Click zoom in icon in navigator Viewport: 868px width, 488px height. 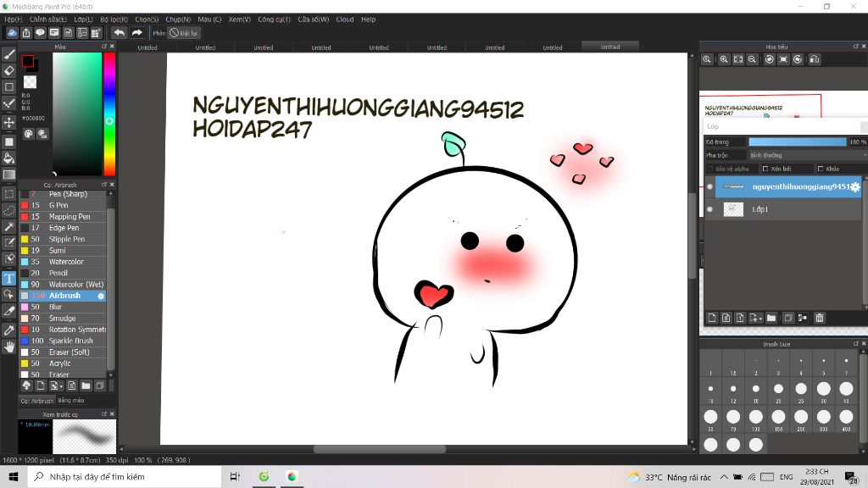(x=724, y=59)
